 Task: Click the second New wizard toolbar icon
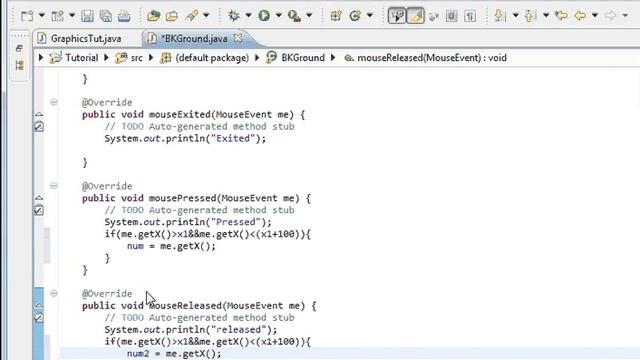pyautogui.click(x=57, y=16)
